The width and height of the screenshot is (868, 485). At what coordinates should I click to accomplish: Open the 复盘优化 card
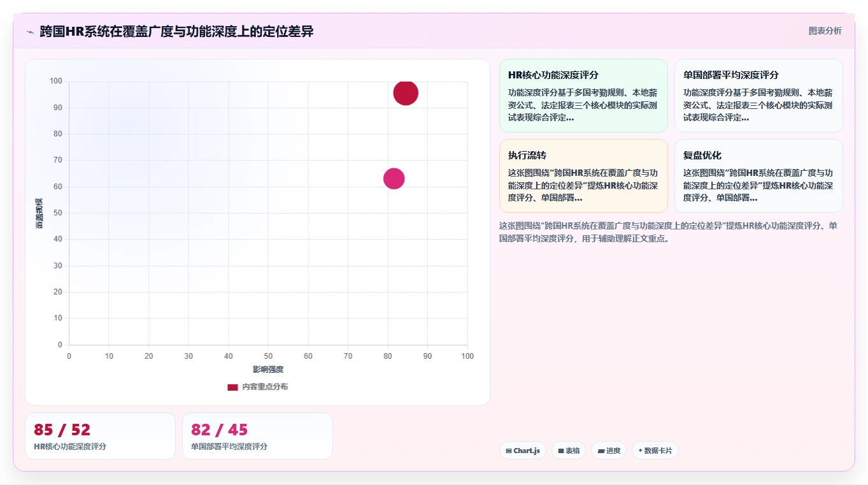click(x=758, y=176)
